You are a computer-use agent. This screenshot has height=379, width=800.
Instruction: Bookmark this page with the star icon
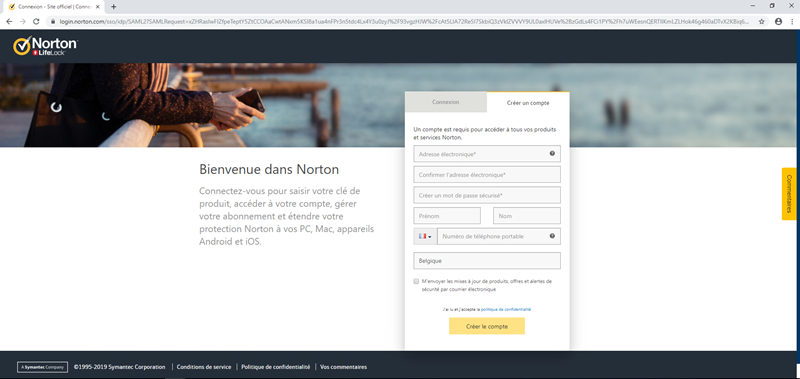[x=762, y=21]
